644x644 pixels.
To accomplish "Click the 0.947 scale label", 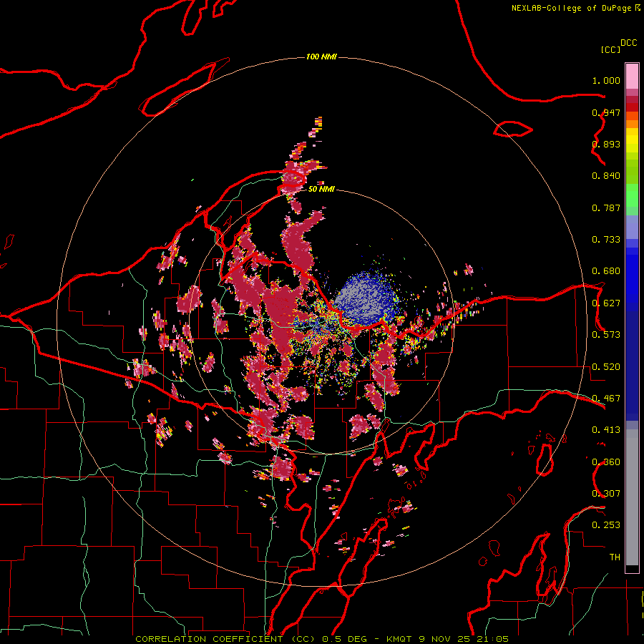I will [606, 112].
